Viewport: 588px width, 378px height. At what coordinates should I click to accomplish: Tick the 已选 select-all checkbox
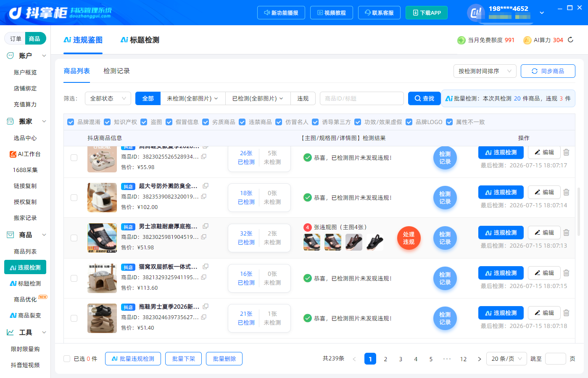[x=67, y=359]
